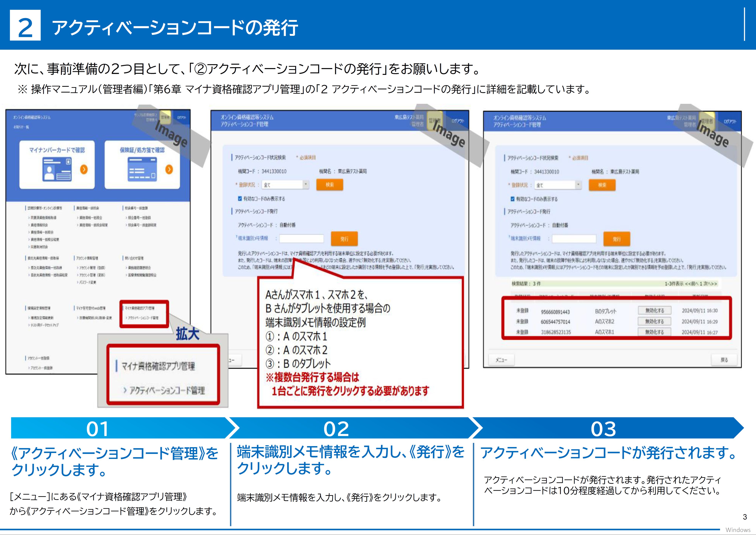The image size is (756, 535).
Task: Click timestamp 2024/09/11 16:29
Action: [x=700, y=322]
